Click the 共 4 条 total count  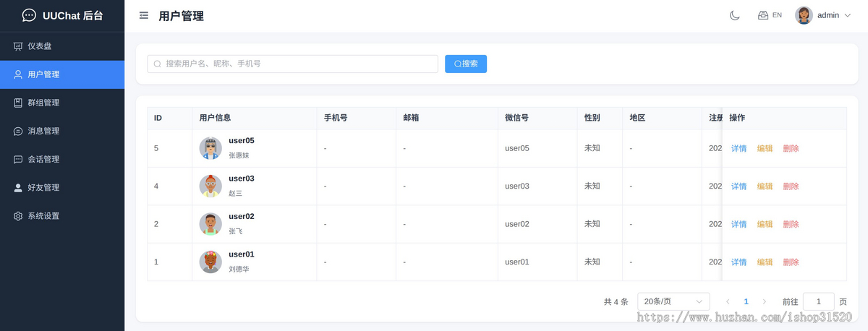tap(616, 302)
